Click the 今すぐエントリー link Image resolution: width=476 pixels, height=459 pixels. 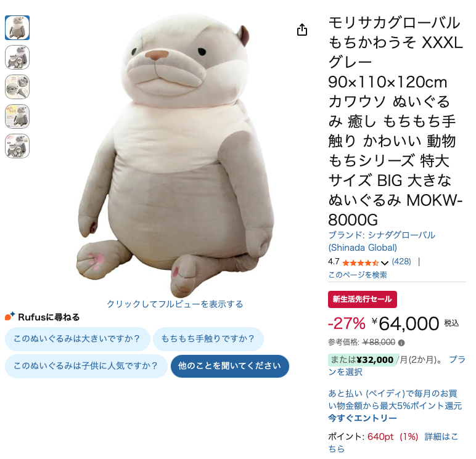pos(363,418)
